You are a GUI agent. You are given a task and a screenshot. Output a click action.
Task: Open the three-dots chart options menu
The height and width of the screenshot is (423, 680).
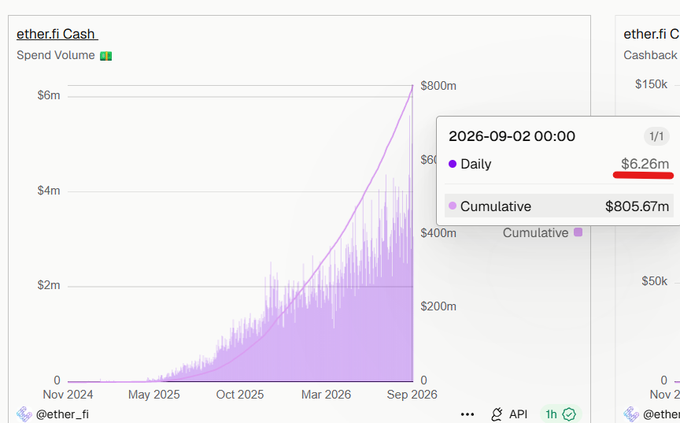tap(467, 414)
